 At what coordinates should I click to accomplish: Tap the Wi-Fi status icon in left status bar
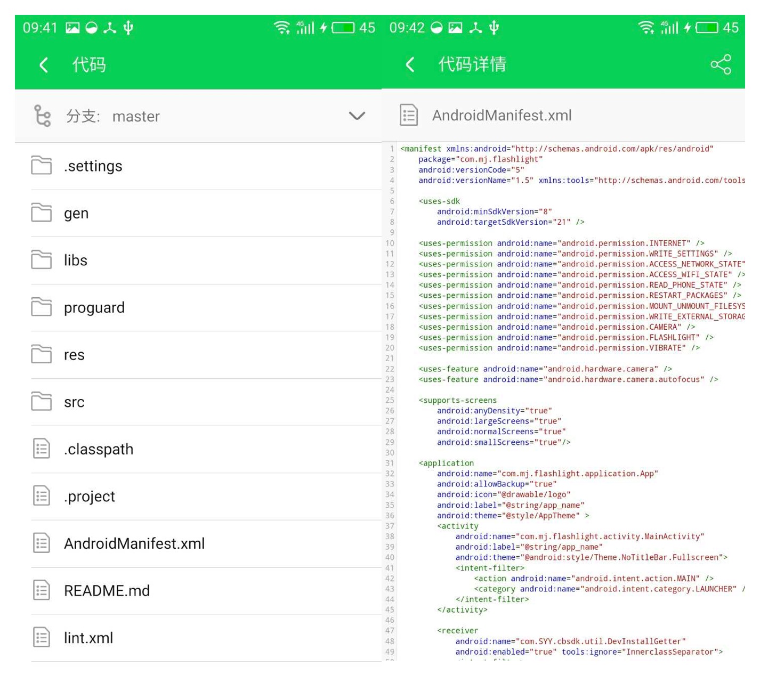281,27
